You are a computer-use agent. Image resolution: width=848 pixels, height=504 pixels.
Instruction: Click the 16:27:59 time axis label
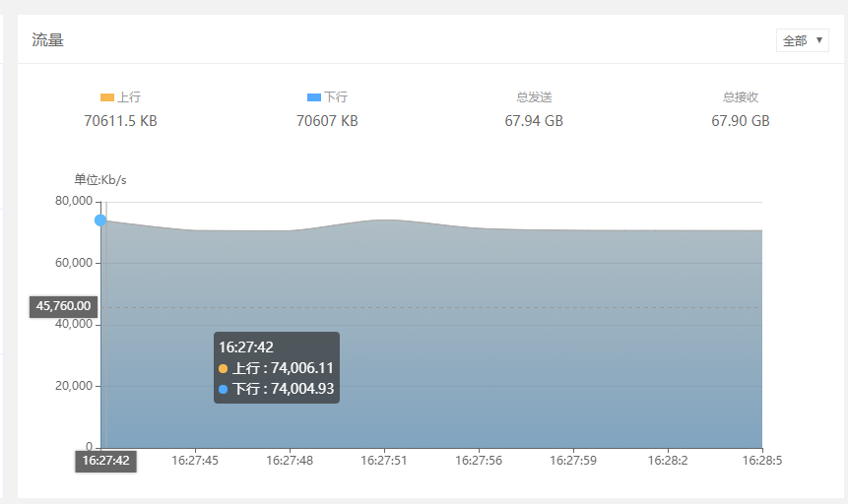coord(573,461)
